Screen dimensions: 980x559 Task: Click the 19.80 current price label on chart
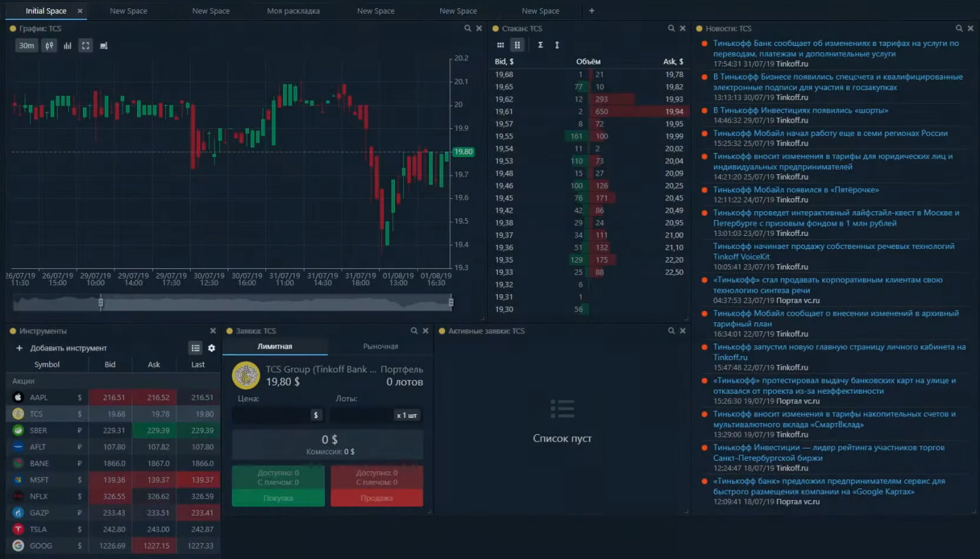[463, 152]
